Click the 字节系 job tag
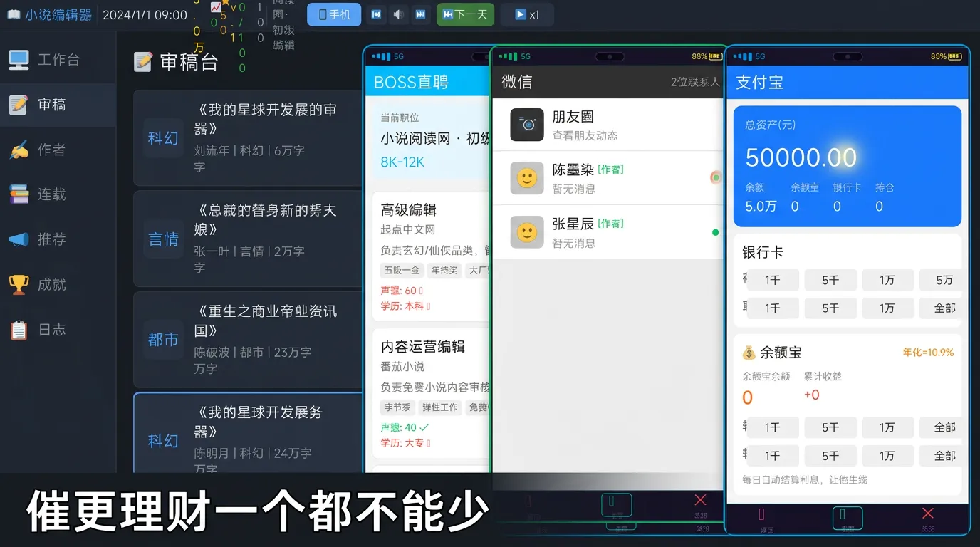Screen dimensions: 980x547 point(397,407)
